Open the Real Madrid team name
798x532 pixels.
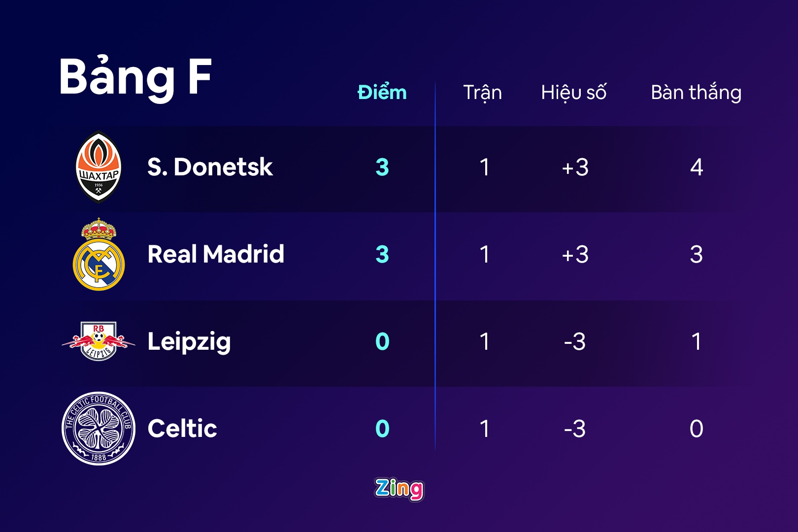coord(216,254)
